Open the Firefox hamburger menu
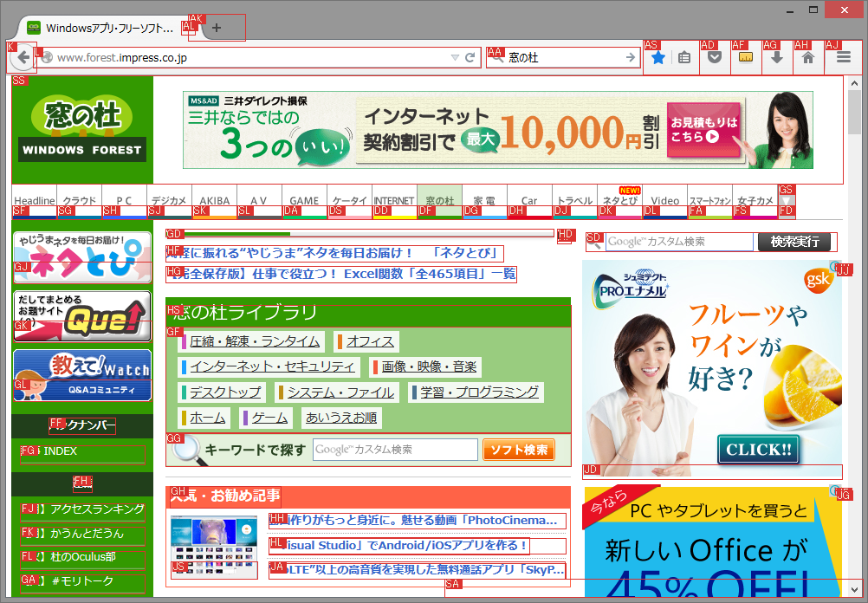Screen dimensions: 868x603 coord(841,57)
